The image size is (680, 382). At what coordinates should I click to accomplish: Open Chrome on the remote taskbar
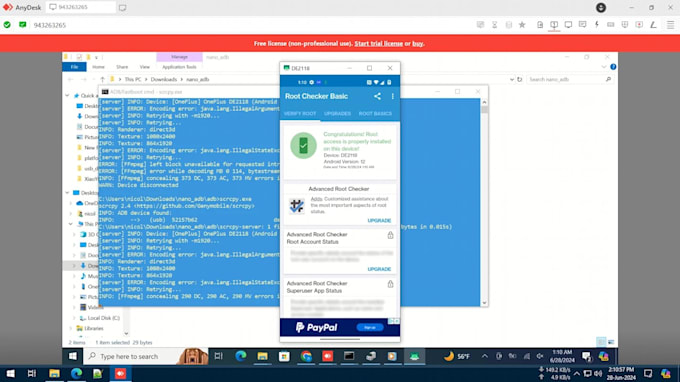click(x=306, y=356)
